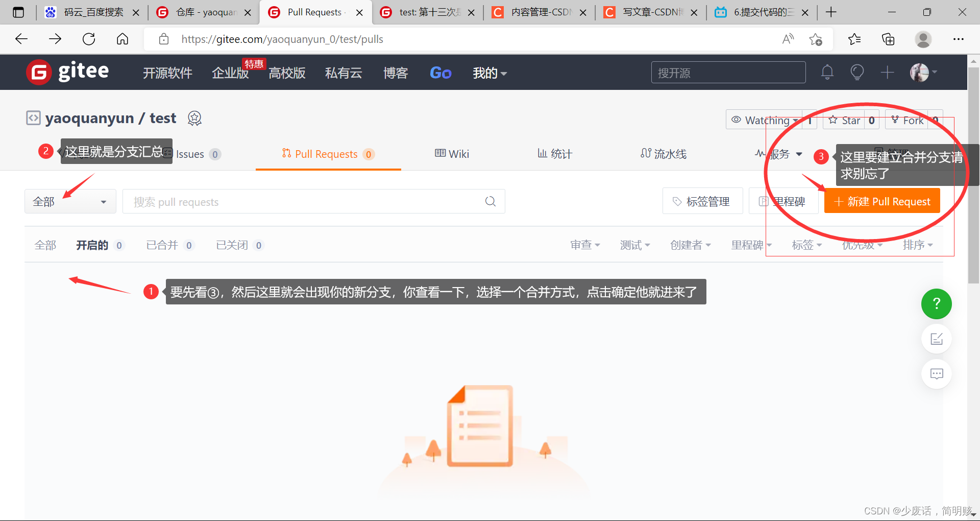Click the Fork button

[x=906, y=120]
